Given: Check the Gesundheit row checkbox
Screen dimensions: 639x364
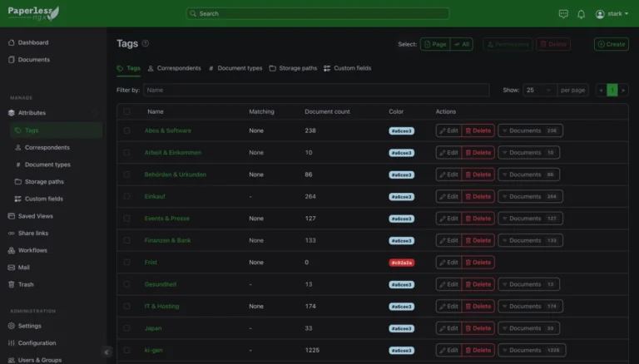Looking at the screenshot, I should [x=126, y=284].
